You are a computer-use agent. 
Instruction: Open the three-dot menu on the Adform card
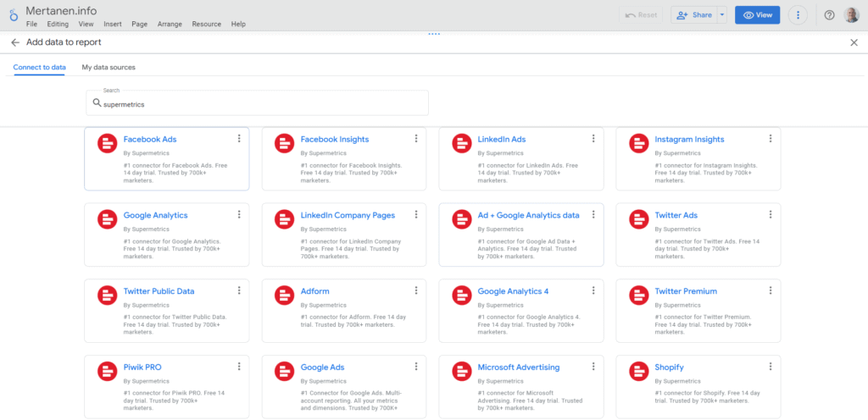point(416,290)
